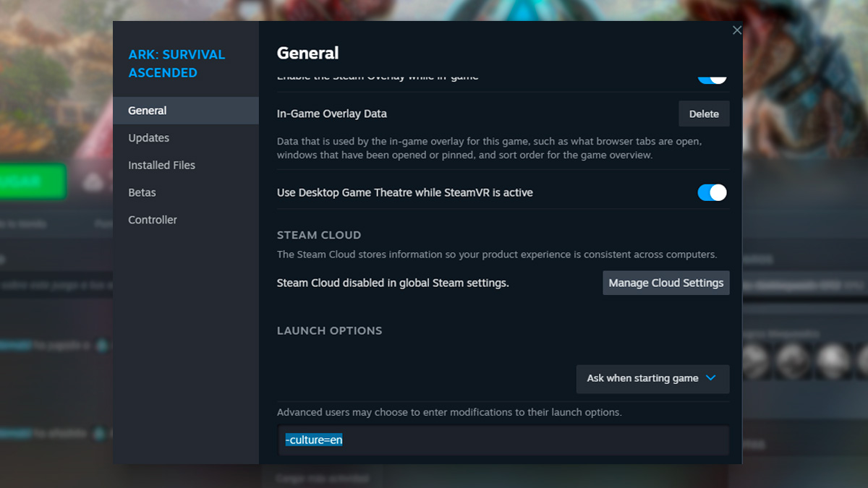Open the Controller settings tab
This screenshot has height=488, width=868.
(152, 219)
